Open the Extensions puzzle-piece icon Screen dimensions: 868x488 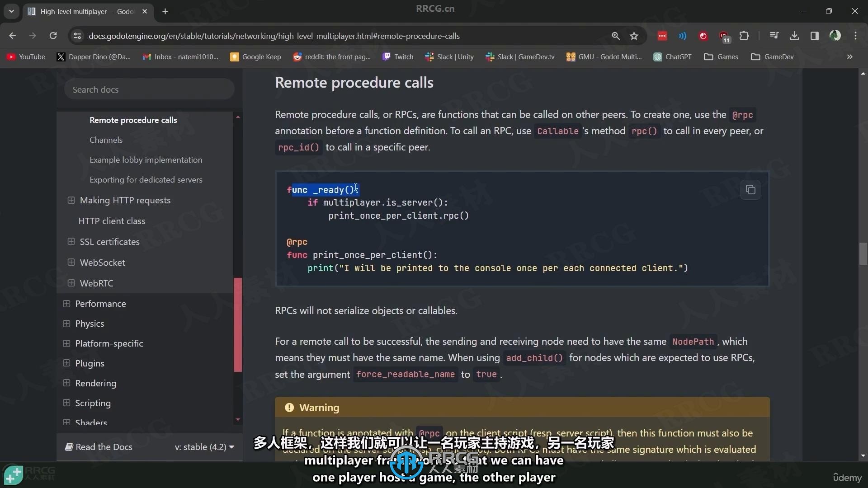click(744, 36)
